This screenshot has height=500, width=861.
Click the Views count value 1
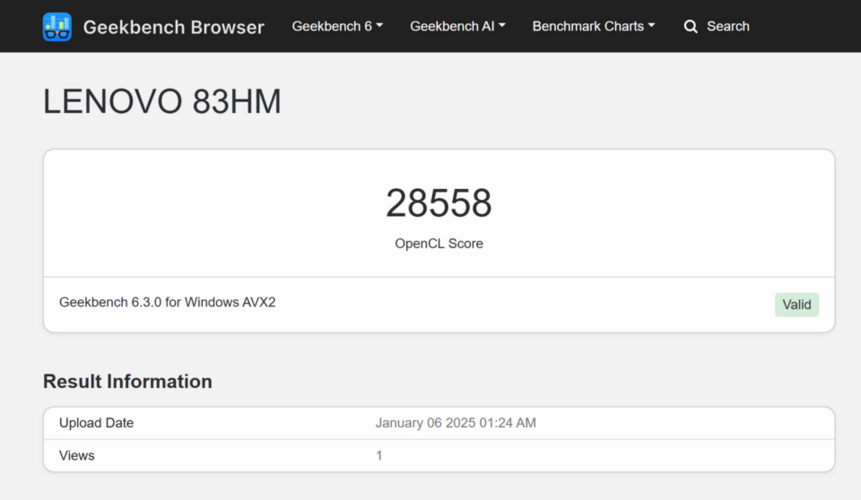[x=379, y=456]
